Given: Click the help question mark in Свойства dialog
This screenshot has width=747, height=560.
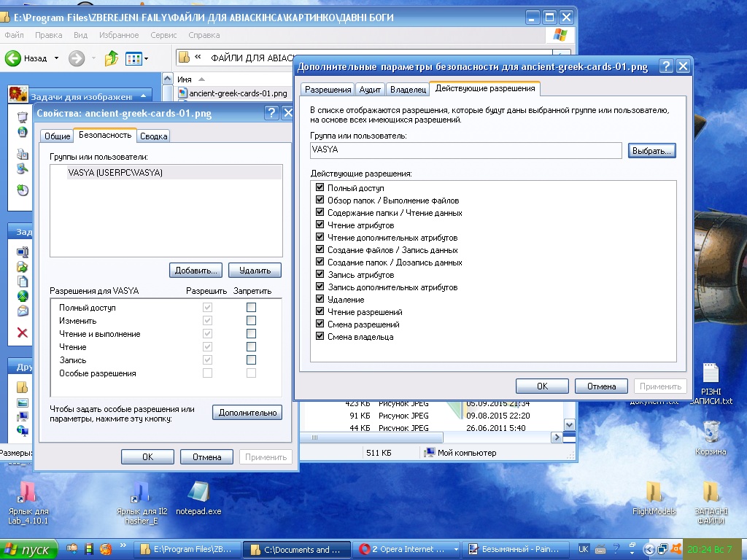Looking at the screenshot, I should [271, 113].
